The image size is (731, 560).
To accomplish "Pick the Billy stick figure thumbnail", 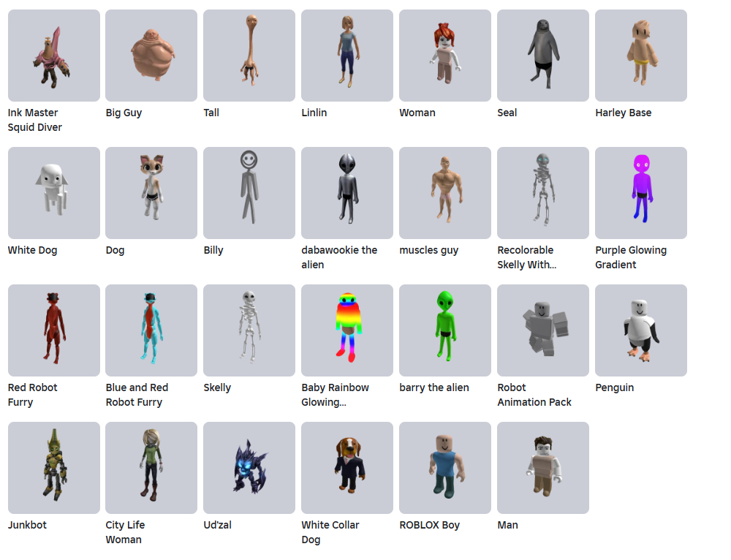I will coord(249,193).
